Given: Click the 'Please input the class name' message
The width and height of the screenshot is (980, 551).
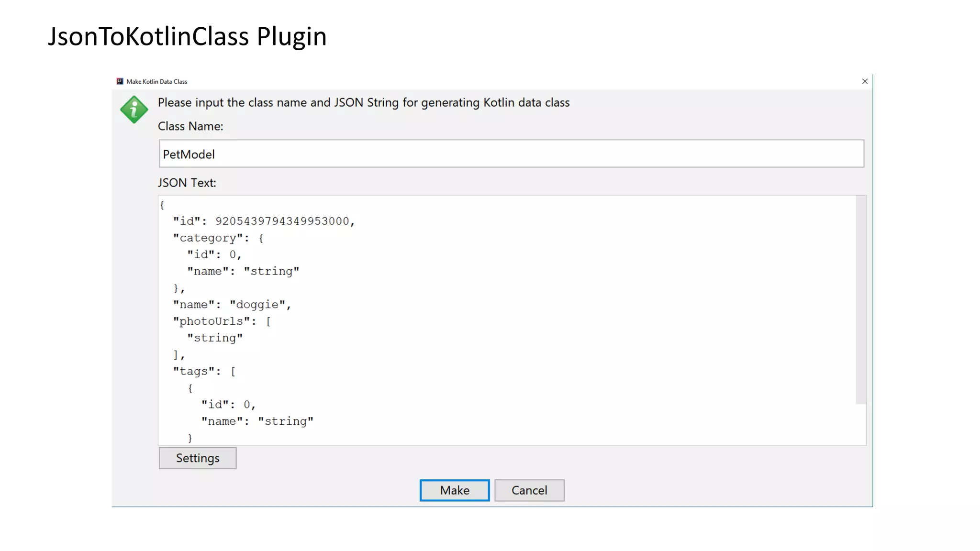Looking at the screenshot, I should pyautogui.click(x=364, y=103).
